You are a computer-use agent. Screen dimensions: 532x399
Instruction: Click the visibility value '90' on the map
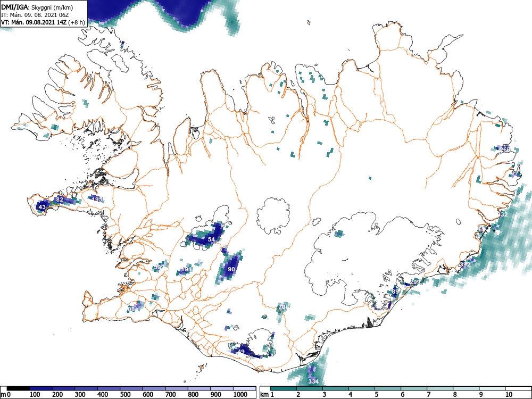(231, 269)
